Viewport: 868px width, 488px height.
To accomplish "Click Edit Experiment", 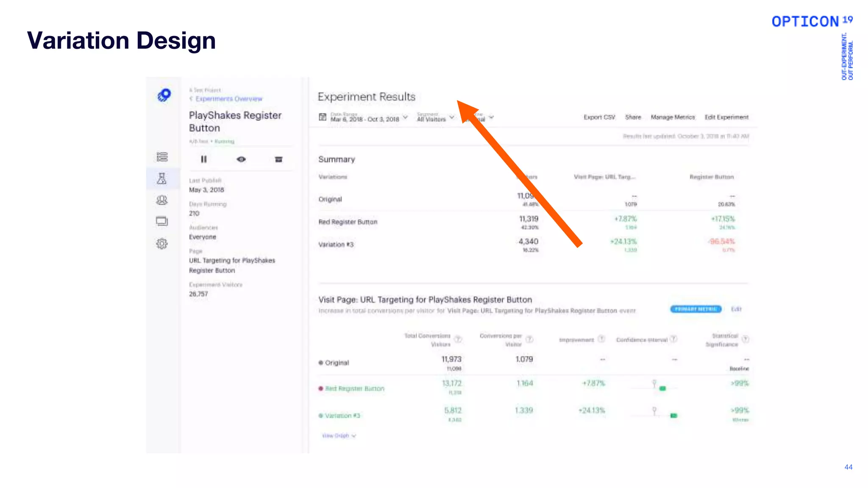I will (x=726, y=117).
